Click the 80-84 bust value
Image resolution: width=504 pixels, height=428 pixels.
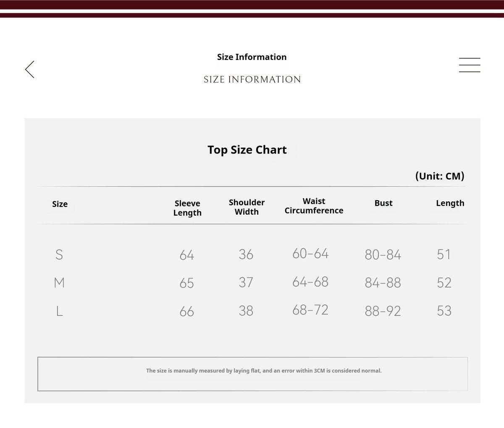(x=383, y=255)
